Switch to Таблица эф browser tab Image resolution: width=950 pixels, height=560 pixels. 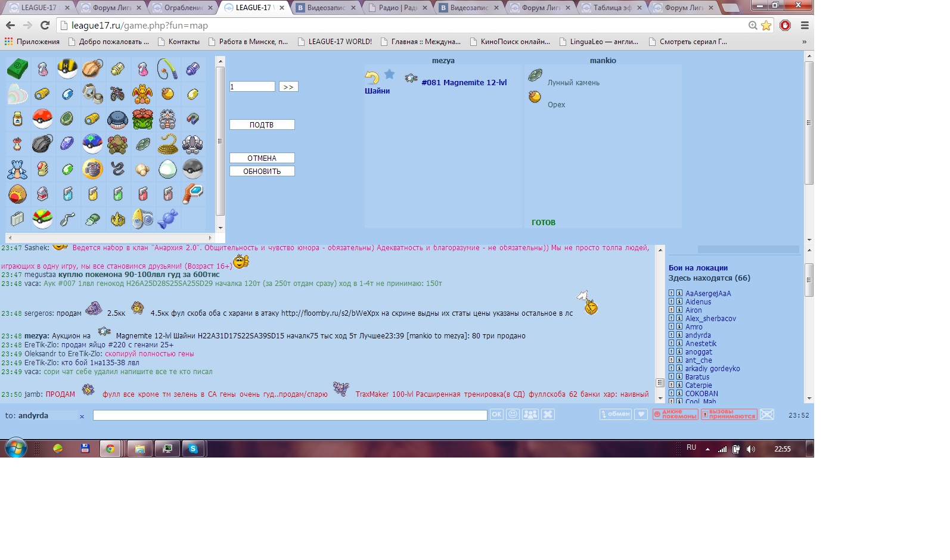point(613,8)
